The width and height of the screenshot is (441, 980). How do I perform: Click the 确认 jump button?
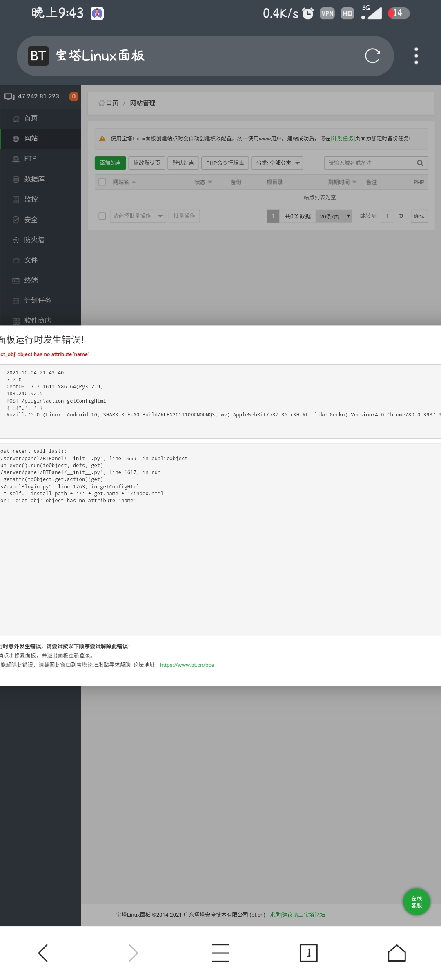pyautogui.click(x=419, y=216)
